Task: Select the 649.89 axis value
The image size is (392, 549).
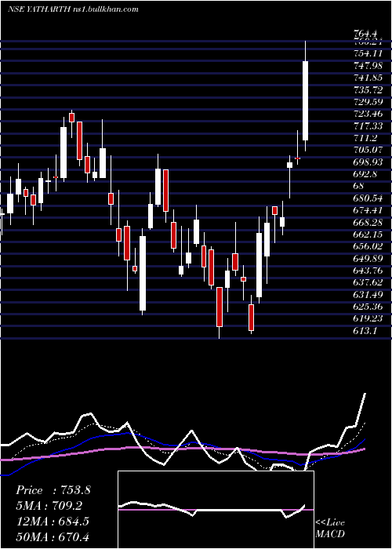Action: click(x=368, y=258)
